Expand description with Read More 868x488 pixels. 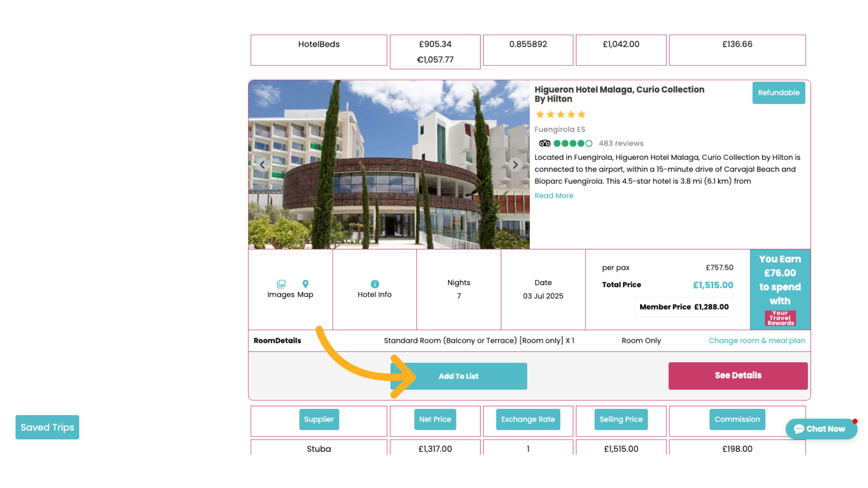click(x=554, y=196)
